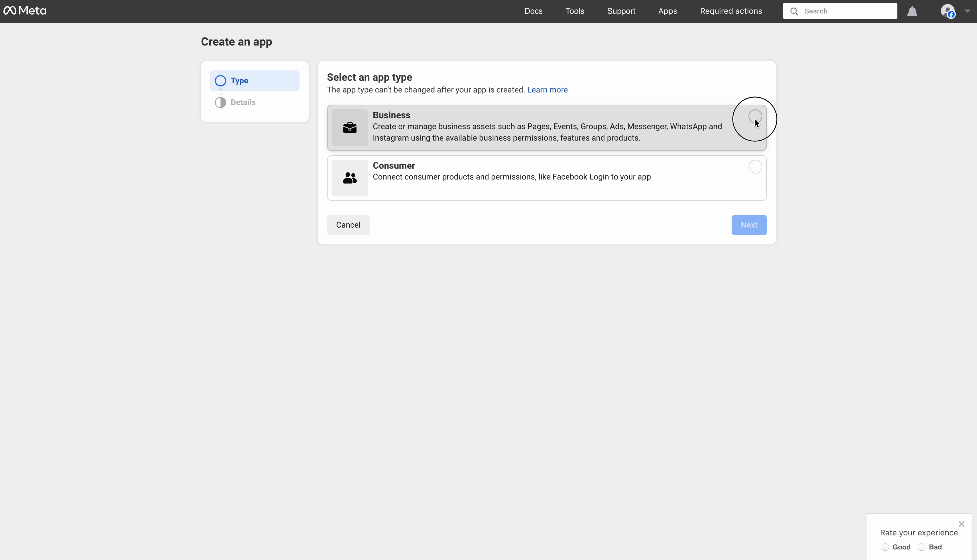
Task: Rate your experience as Good
Action: (x=885, y=547)
